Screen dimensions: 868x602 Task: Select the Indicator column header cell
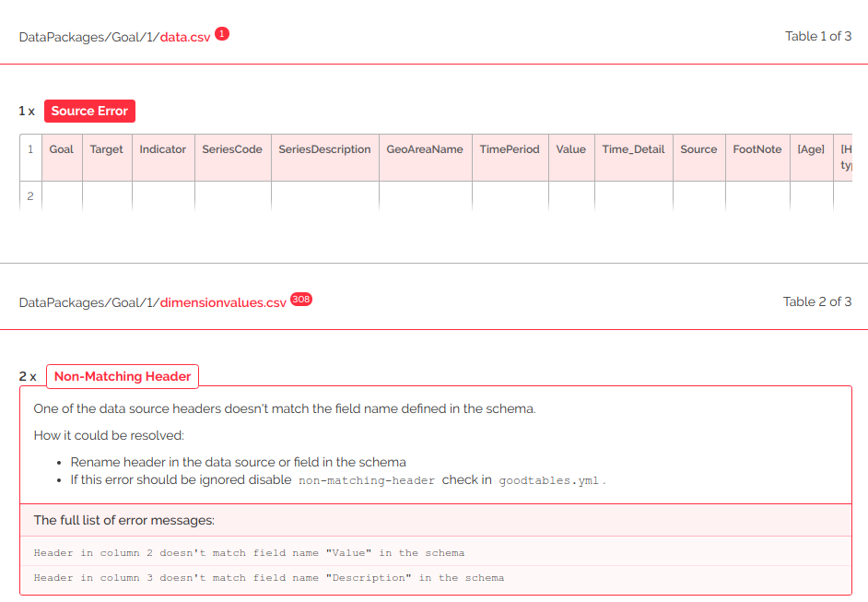click(x=163, y=158)
